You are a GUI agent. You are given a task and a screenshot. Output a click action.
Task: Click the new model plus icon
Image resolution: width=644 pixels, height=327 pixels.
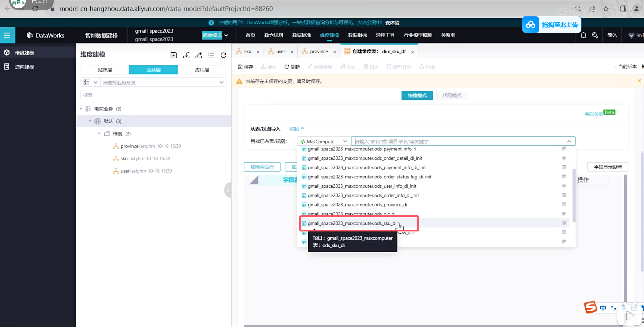coord(174,55)
